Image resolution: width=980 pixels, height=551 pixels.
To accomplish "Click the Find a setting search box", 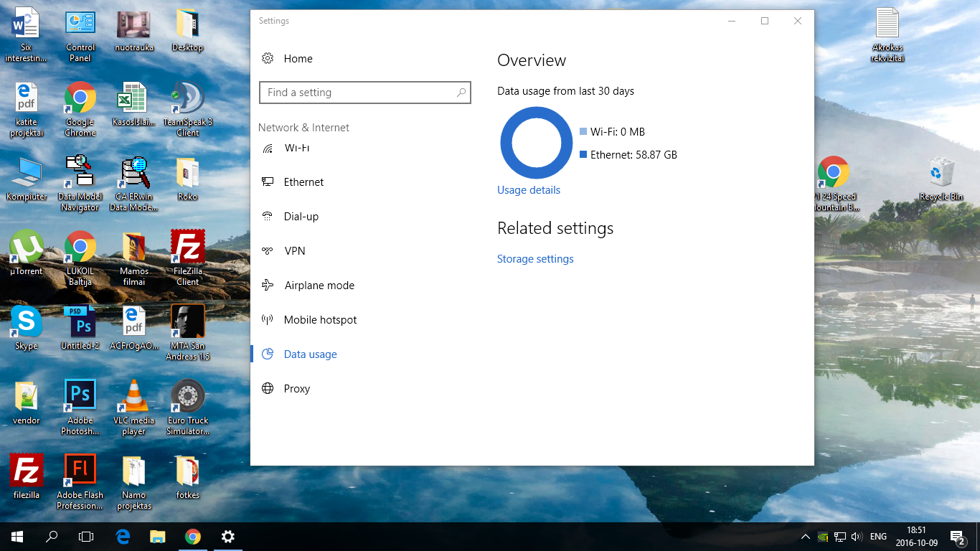I will pyautogui.click(x=364, y=93).
